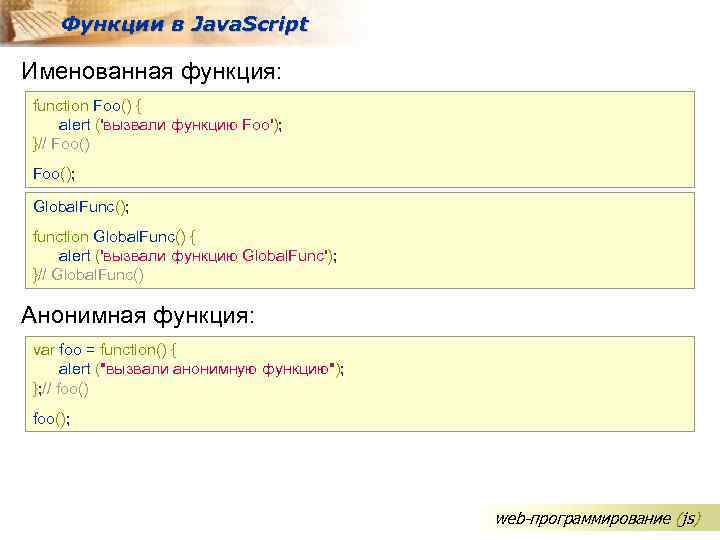This screenshot has height=540, width=720.
Task: Click the footer 'web-программирование (js)'
Action: tap(598, 519)
